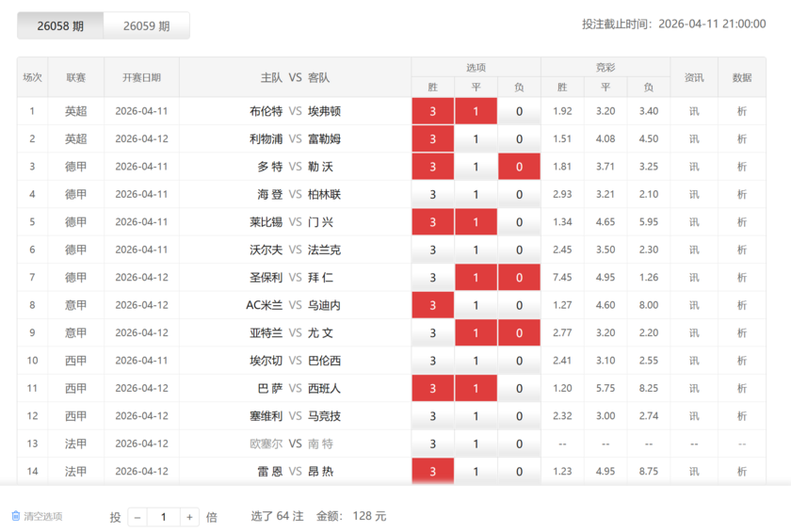Open 讯 news for 海登 vs 柏林联
This screenshot has width=791, height=532.
694,194
